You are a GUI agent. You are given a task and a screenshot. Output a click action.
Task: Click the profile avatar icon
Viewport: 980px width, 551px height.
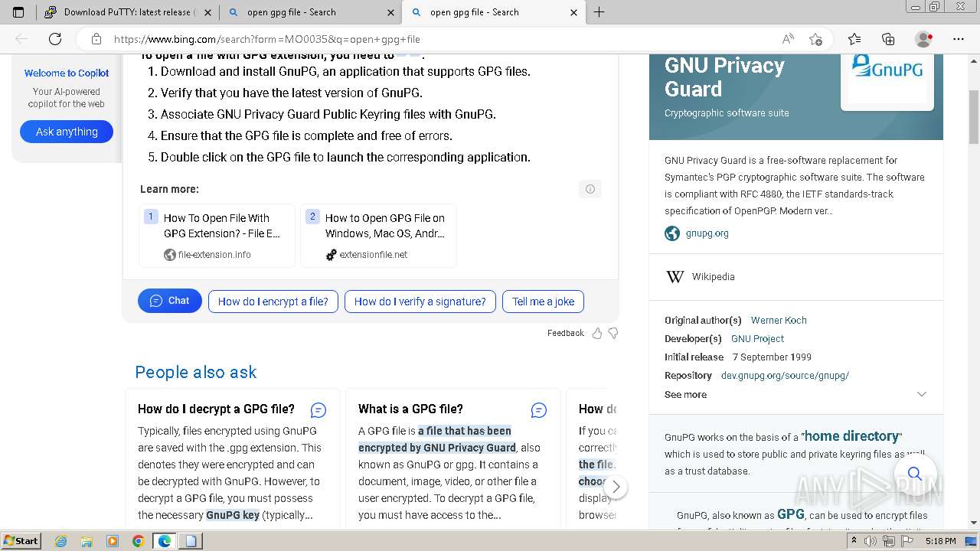click(923, 39)
